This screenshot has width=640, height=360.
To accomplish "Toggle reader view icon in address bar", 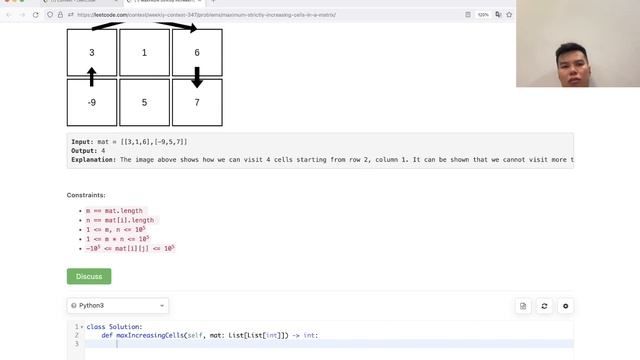I will click(468, 15).
